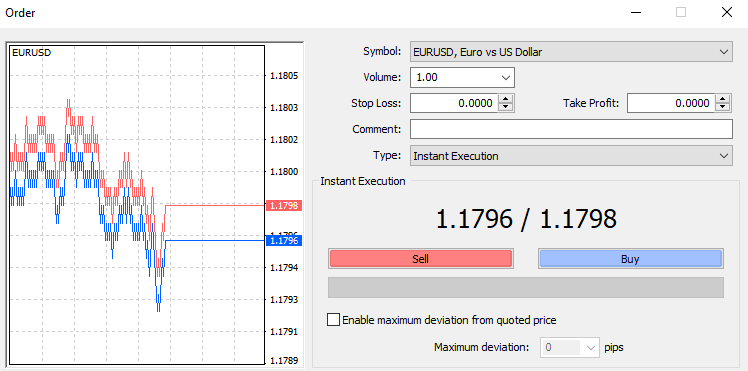
Task: Open the Symbol dropdown EURUSD list
Action: (x=571, y=52)
